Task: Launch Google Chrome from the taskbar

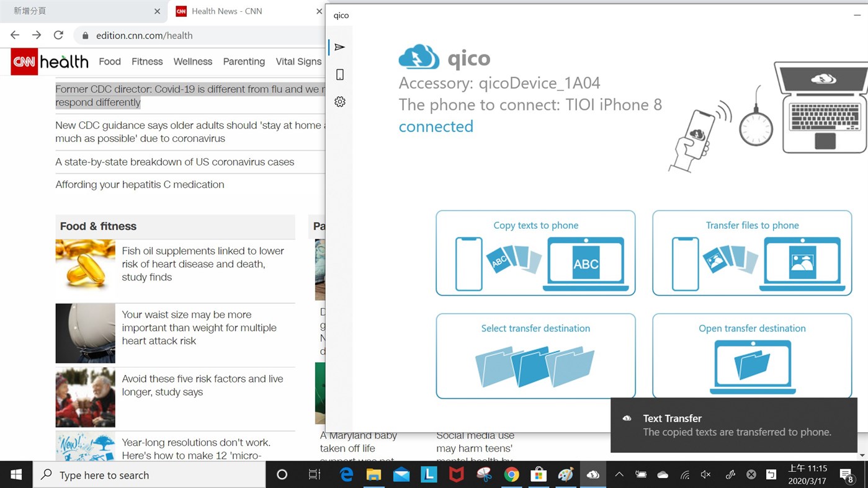Action: coord(511,474)
